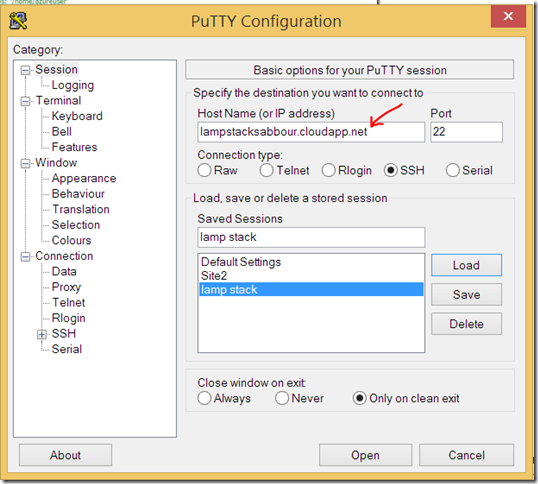
Task: Click the PuTTY icon in the title bar
Action: point(18,21)
